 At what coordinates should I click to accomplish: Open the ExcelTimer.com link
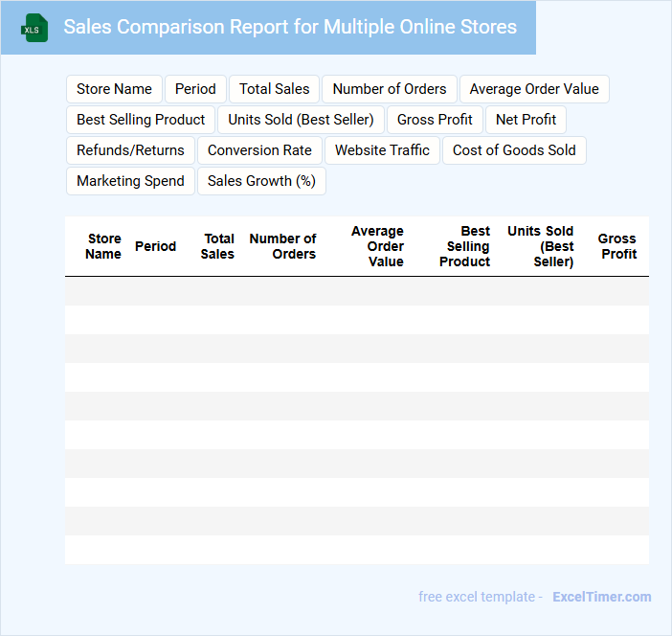click(x=601, y=597)
